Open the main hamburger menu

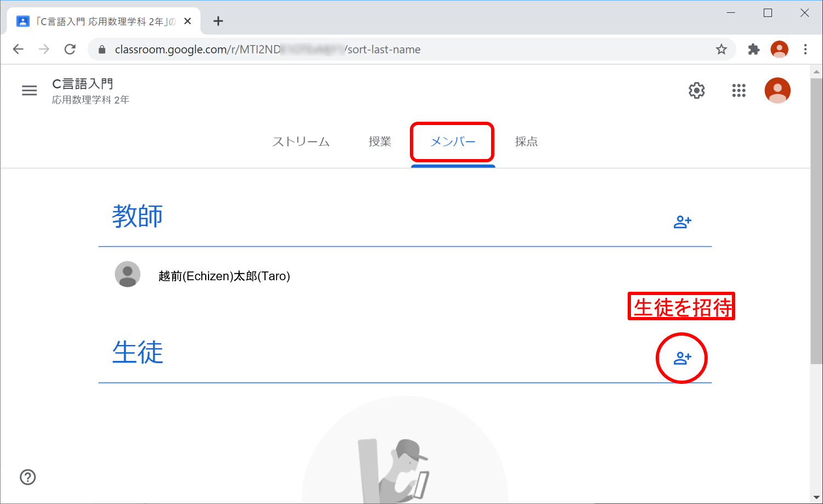(29, 90)
